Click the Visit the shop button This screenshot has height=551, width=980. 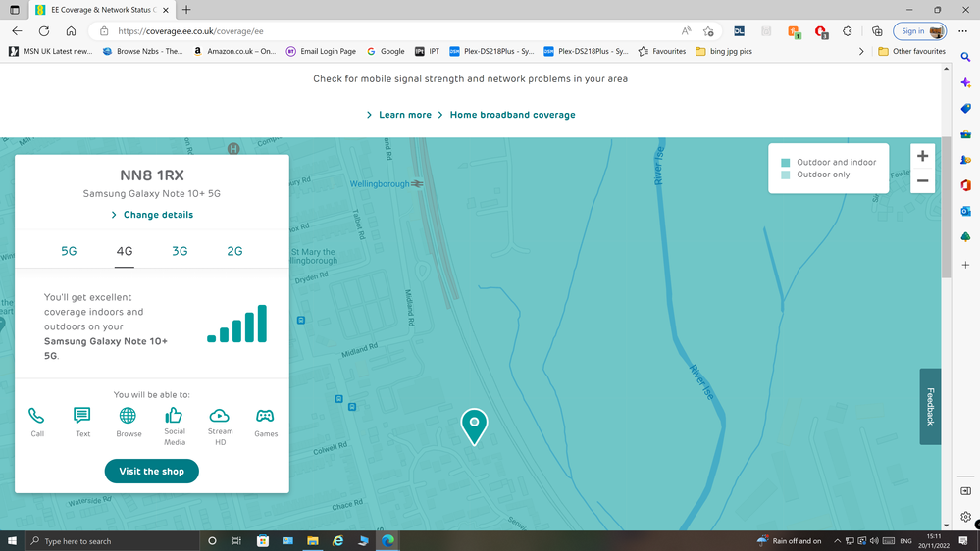click(x=152, y=471)
